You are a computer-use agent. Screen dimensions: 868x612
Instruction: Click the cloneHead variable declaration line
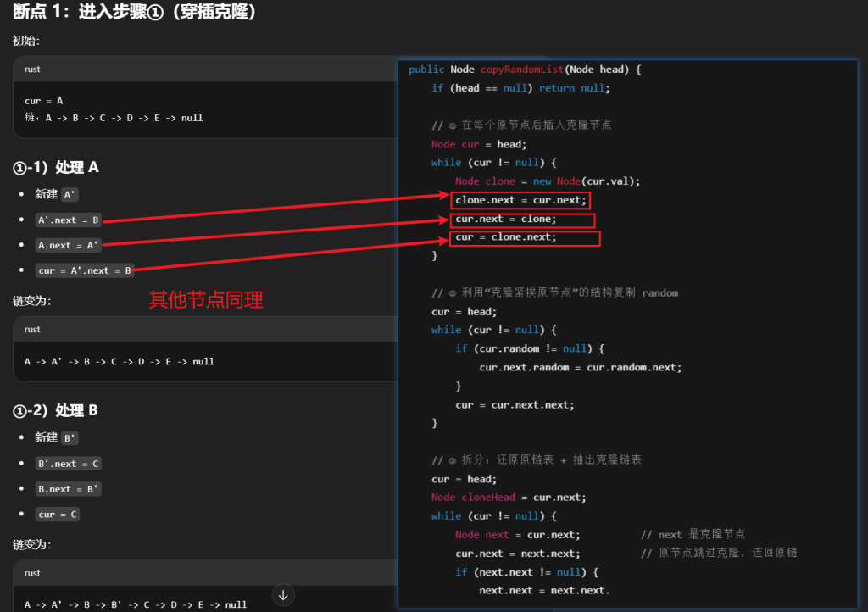coord(509,498)
